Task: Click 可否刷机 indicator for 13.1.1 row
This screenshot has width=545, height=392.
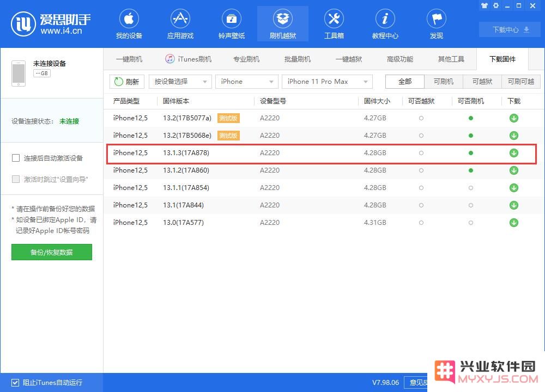Action: tap(471, 188)
